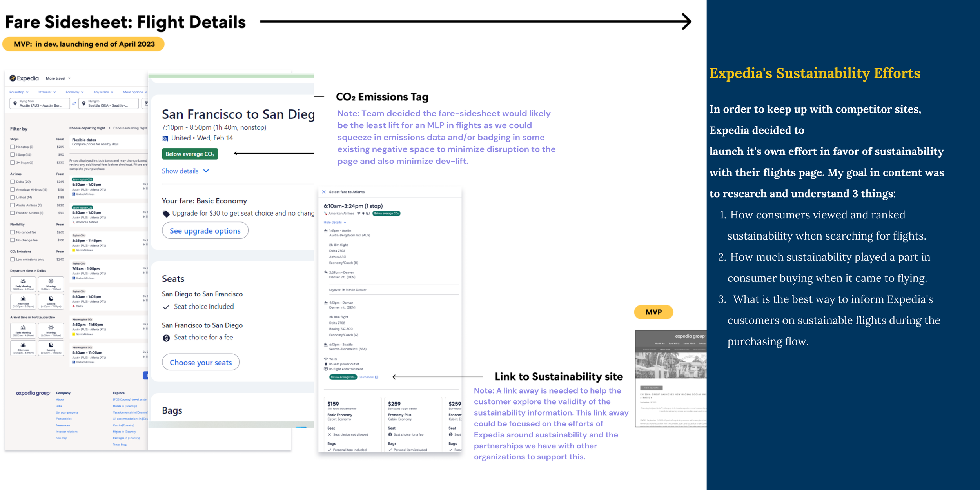980x490 pixels.
Task: Click the Expedia logo in the header
Action: click(x=24, y=78)
